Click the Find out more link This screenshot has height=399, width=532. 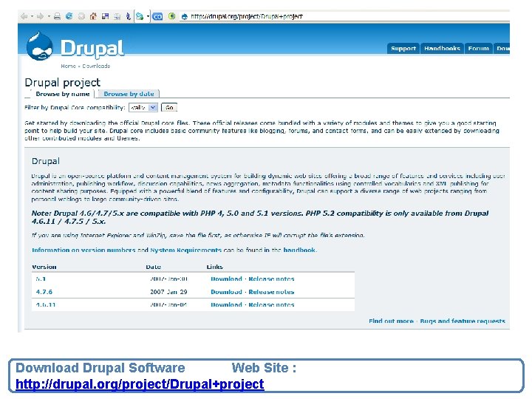391,321
